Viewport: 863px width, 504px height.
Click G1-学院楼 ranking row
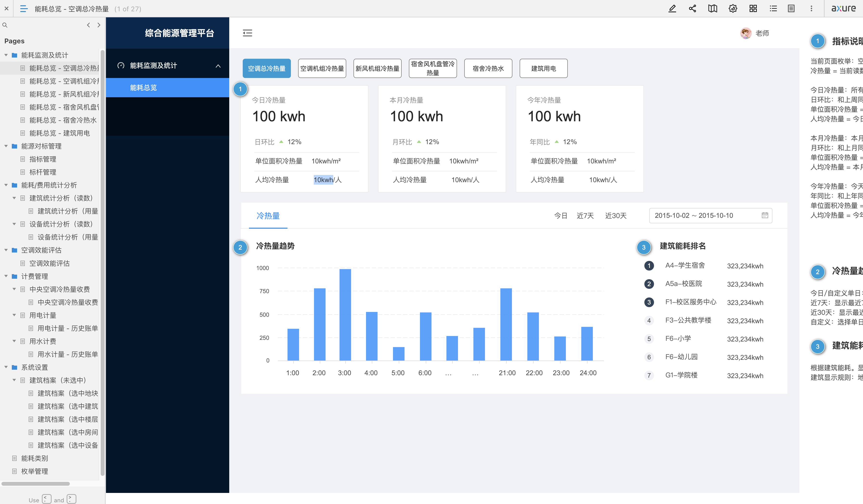[704, 375]
